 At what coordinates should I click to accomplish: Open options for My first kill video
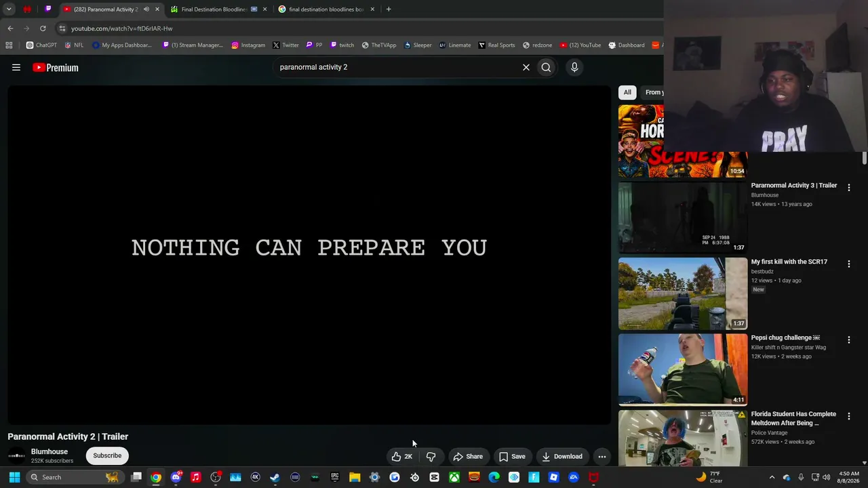coord(848,264)
